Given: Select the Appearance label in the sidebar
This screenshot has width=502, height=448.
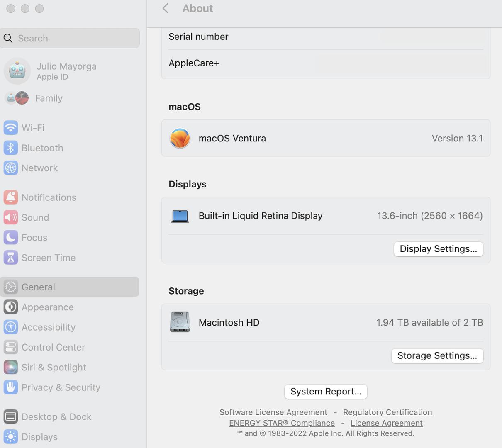Looking at the screenshot, I should [48, 307].
